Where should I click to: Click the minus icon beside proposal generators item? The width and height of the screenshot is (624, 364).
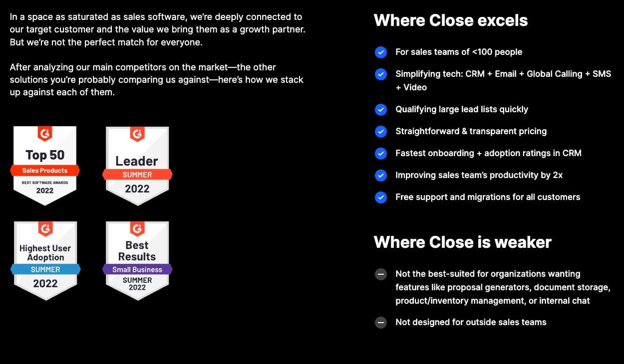pyautogui.click(x=381, y=274)
